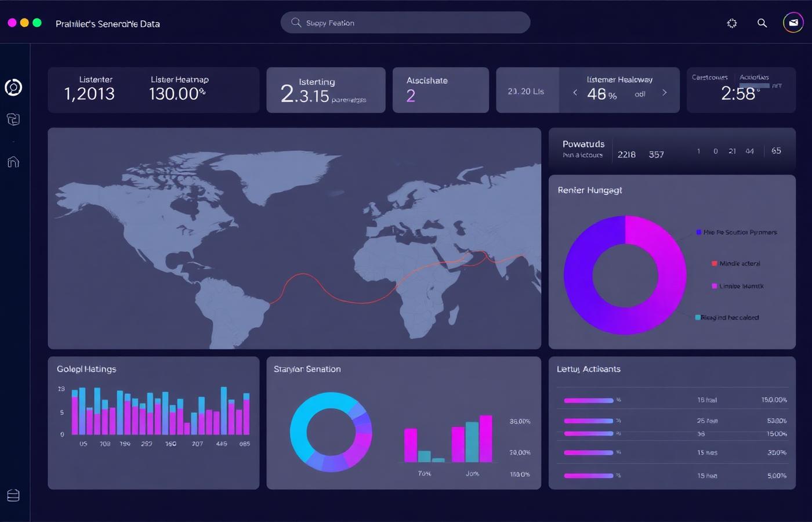Open settings gear icon in header
Screen dimensions: 812x522
pyautogui.click(x=732, y=23)
